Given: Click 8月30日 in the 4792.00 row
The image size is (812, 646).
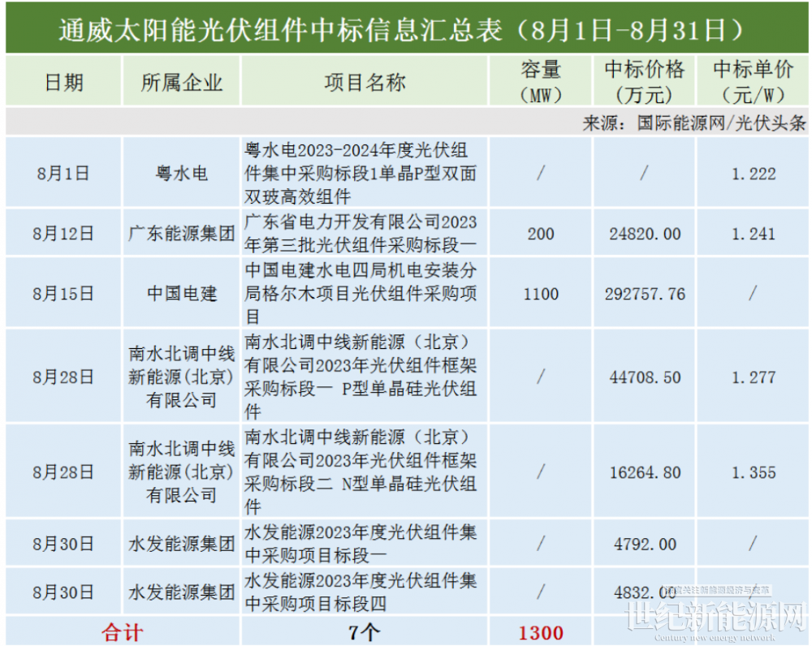Looking at the screenshot, I should (63, 544).
